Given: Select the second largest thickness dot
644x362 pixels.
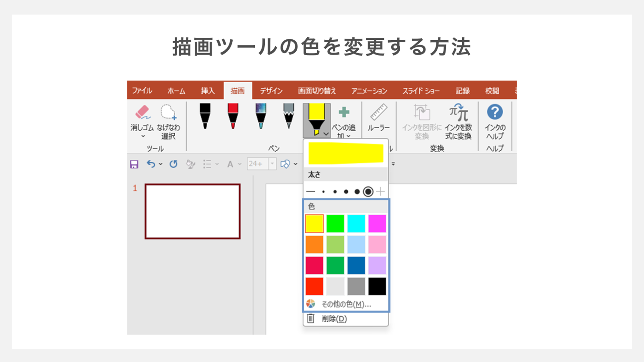Looking at the screenshot, I should [x=357, y=192].
